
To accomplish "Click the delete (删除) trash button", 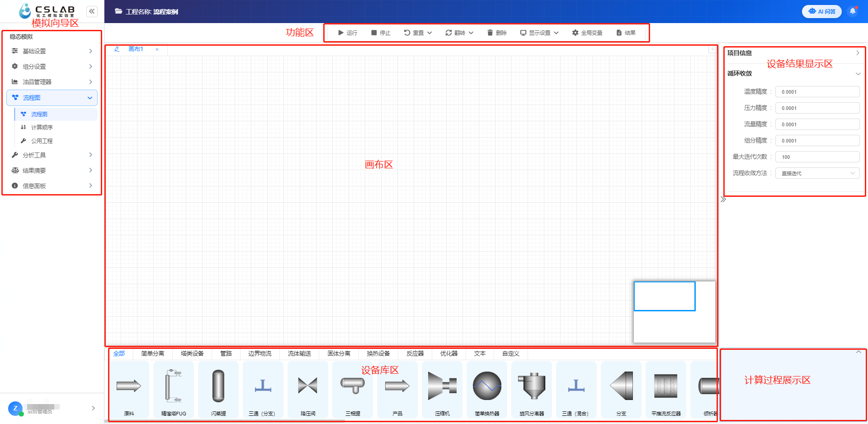I will [496, 33].
